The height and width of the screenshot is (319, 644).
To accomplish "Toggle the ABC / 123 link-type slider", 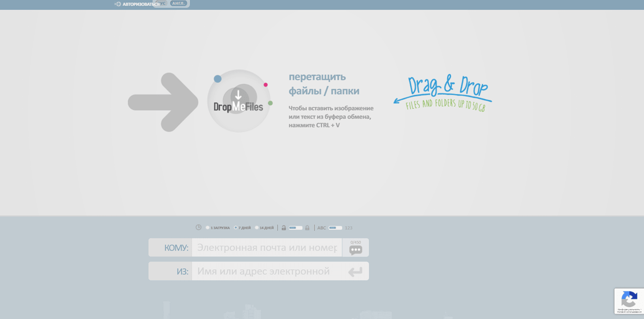I will (335, 228).
